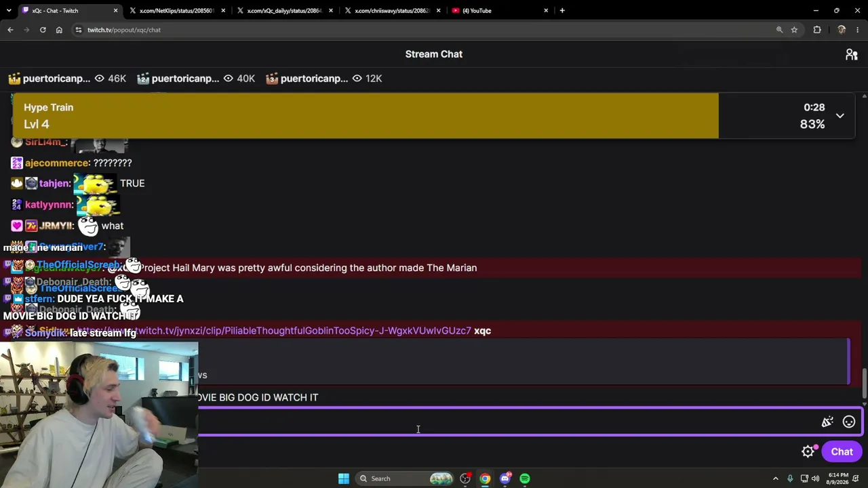Switch to the xQc - Chat - Twitch tab

click(x=69, y=11)
